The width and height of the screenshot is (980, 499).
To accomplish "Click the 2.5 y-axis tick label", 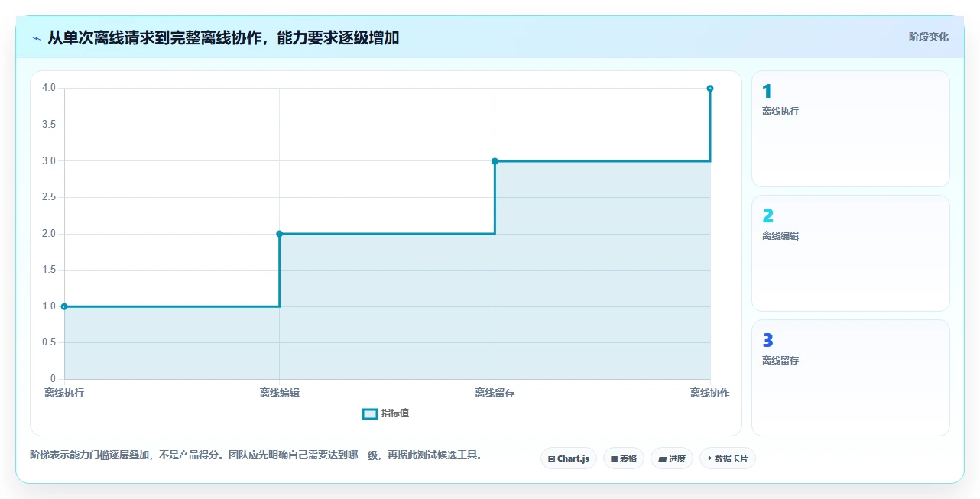I will point(49,197).
